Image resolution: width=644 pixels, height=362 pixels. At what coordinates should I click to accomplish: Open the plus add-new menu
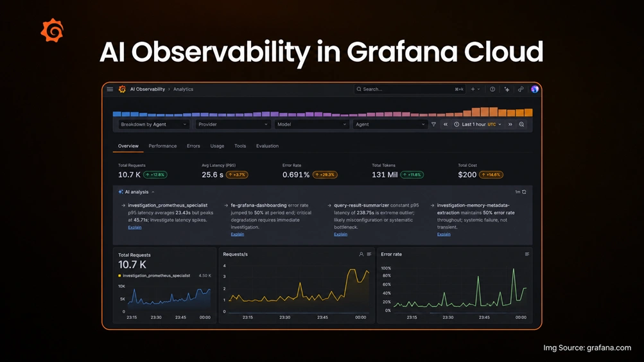tap(475, 89)
